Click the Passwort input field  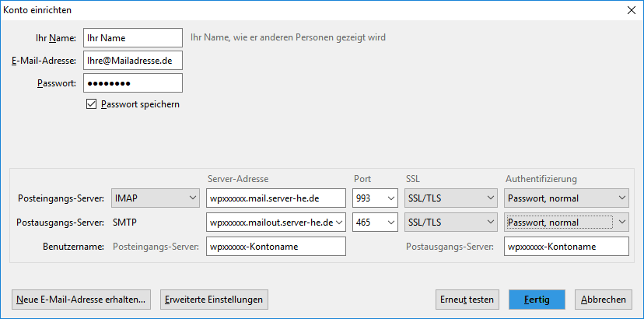pos(133,83)
